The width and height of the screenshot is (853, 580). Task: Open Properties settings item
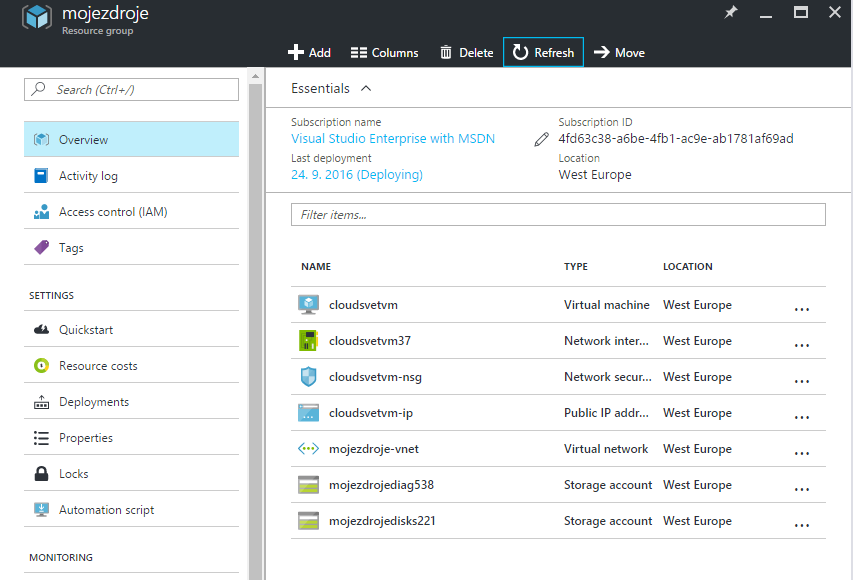click(131, 437)
